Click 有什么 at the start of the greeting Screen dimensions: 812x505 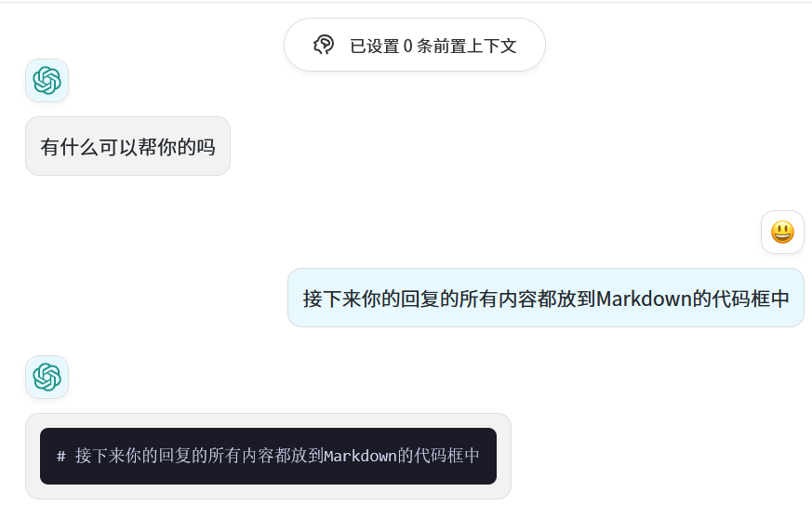coord(70,147)
